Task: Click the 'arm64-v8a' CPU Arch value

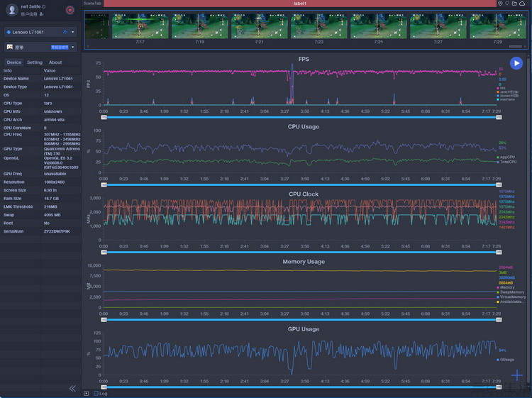Action: click(x=54, y=120)
